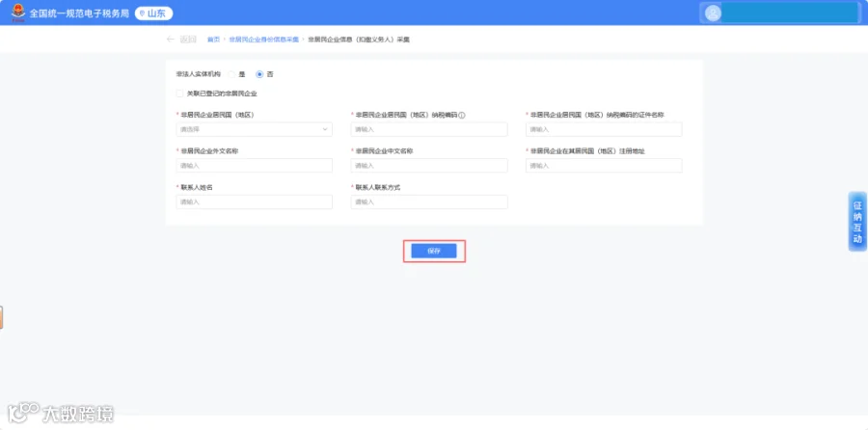The image size is (868, 430).
Task: Focus the 非居民企业中文名称 input
Action: [429, 166]
